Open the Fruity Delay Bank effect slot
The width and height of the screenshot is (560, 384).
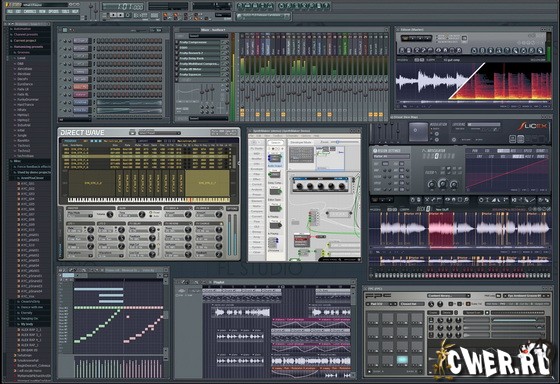(199, 58)
